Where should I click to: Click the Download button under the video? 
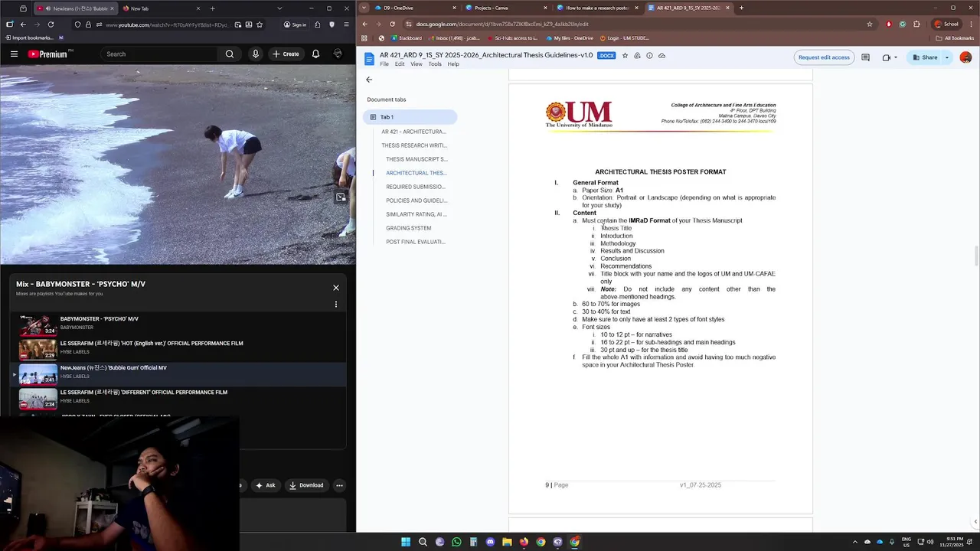click(x=306, y=485)
